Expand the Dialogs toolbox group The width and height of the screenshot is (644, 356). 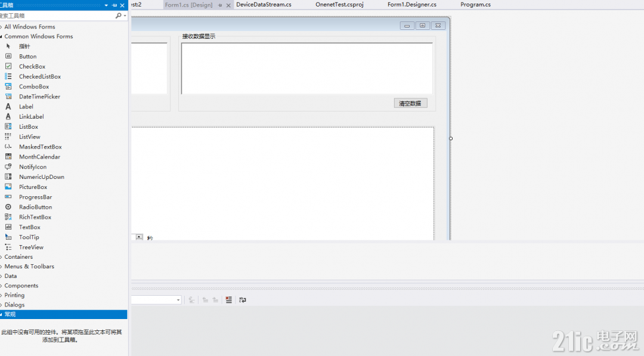(x=1, y=305)
